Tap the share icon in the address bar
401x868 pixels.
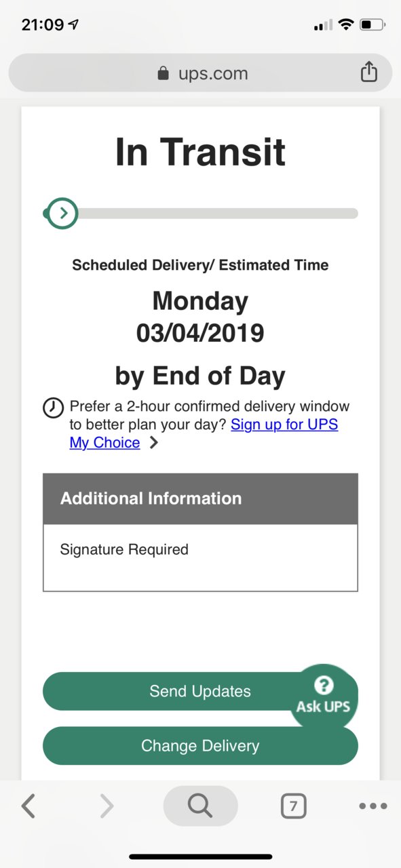(368, 72)
